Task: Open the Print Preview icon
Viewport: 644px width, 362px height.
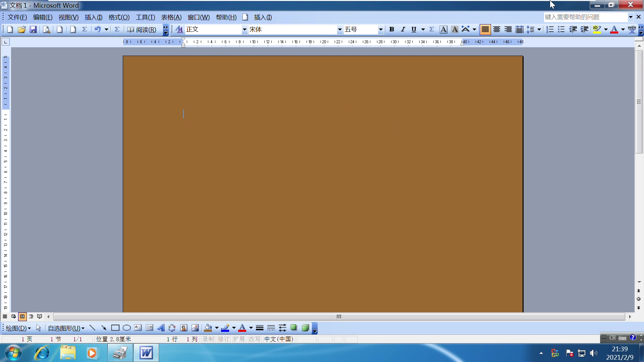Action: [46, 29]
